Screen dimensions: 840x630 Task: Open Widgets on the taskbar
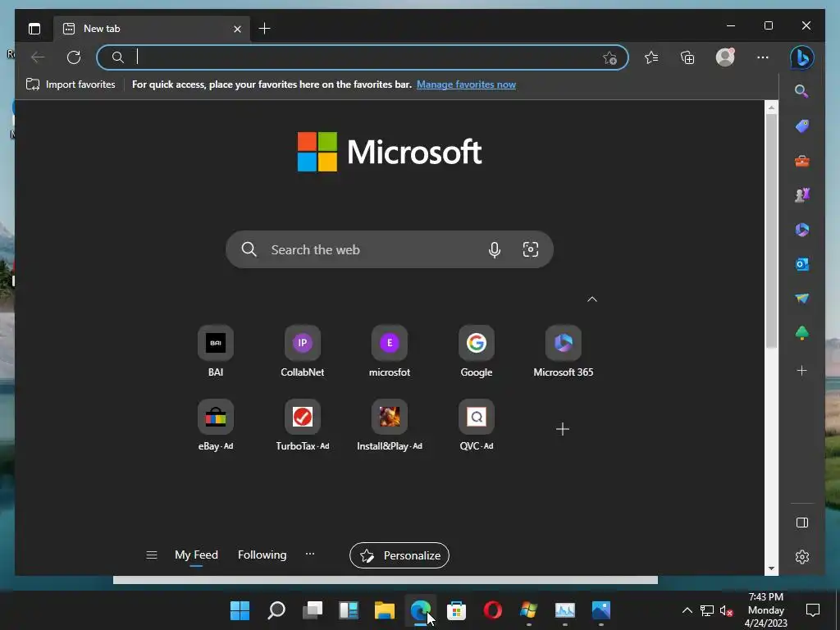point(348,610)
